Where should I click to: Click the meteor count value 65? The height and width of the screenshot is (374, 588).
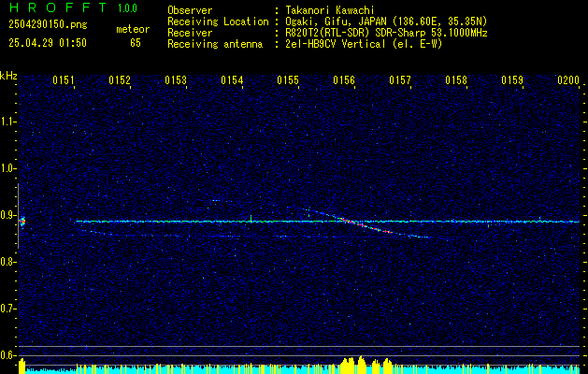(136, 43)
